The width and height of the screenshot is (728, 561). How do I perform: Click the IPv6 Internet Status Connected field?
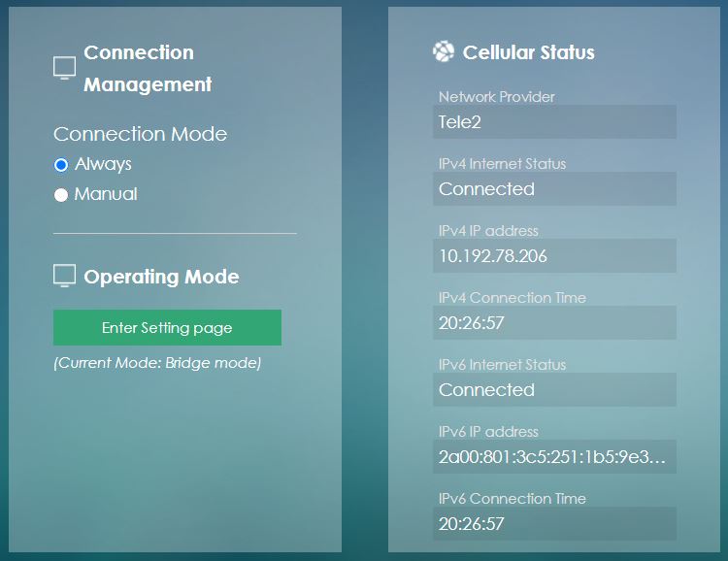pyautogui.click(x=554, y=390)
